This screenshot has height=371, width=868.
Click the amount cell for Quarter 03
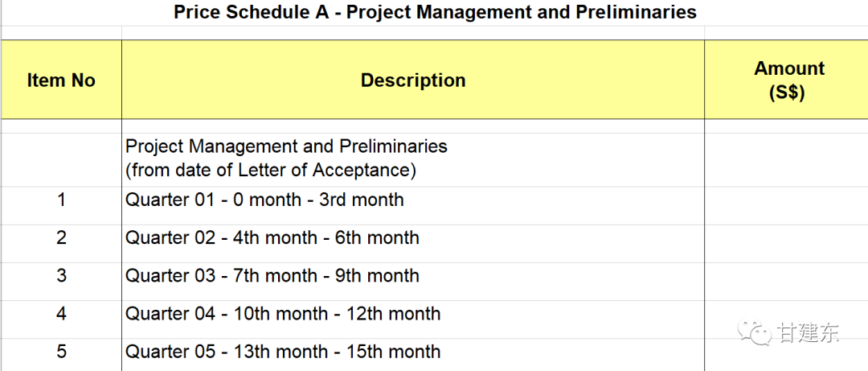pos(786,282)
